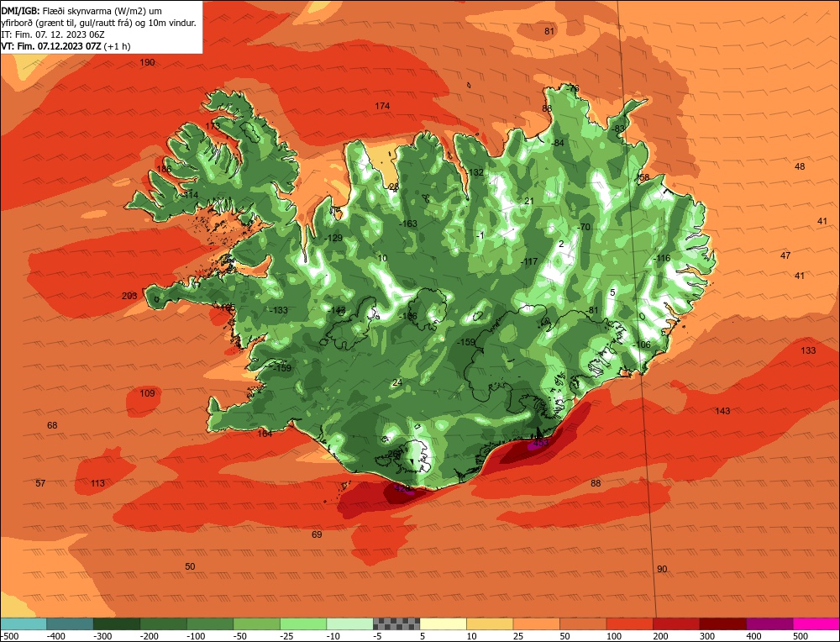Pick the pale yellow swatch above legend 5
Screen dimensions: 840x642
click(x=443, y=624)
